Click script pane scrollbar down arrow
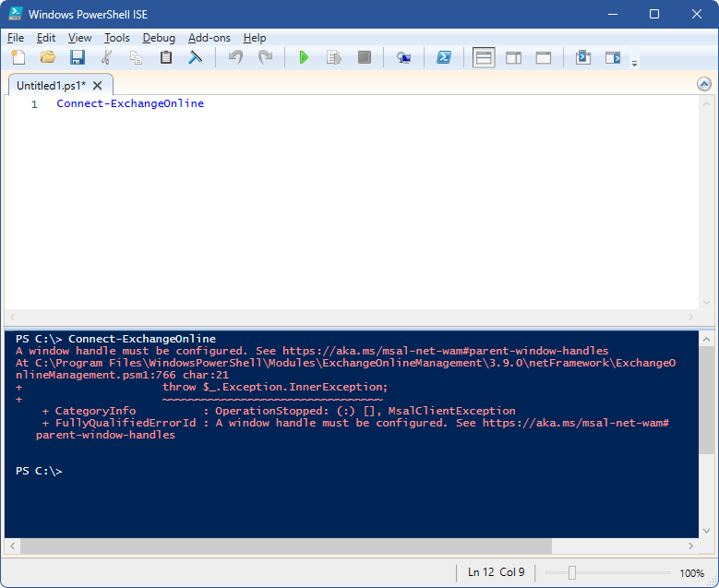The width and height of the screenshot is (719, 588). [706, 302]
